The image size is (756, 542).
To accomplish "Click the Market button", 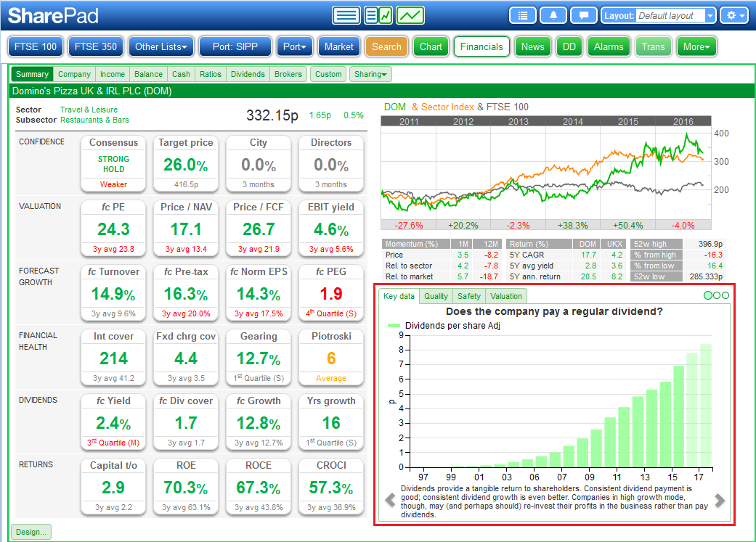I will tap(339, 46).
